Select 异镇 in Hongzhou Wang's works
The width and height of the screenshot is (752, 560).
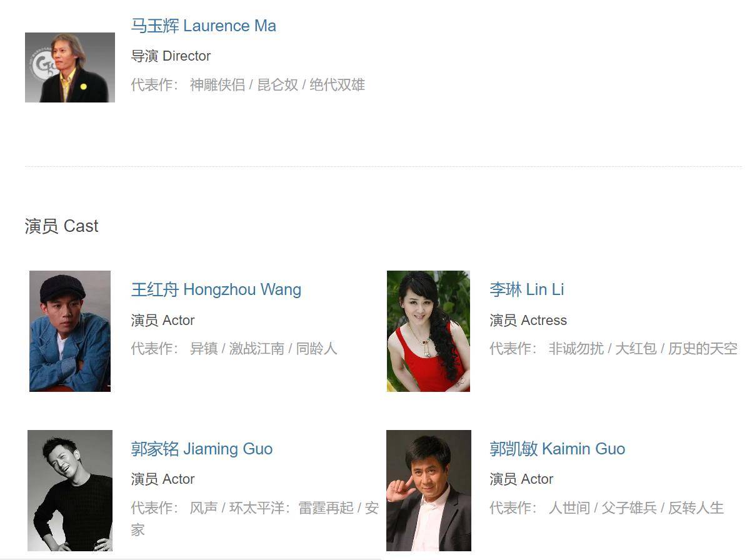(x=204, y=349)
